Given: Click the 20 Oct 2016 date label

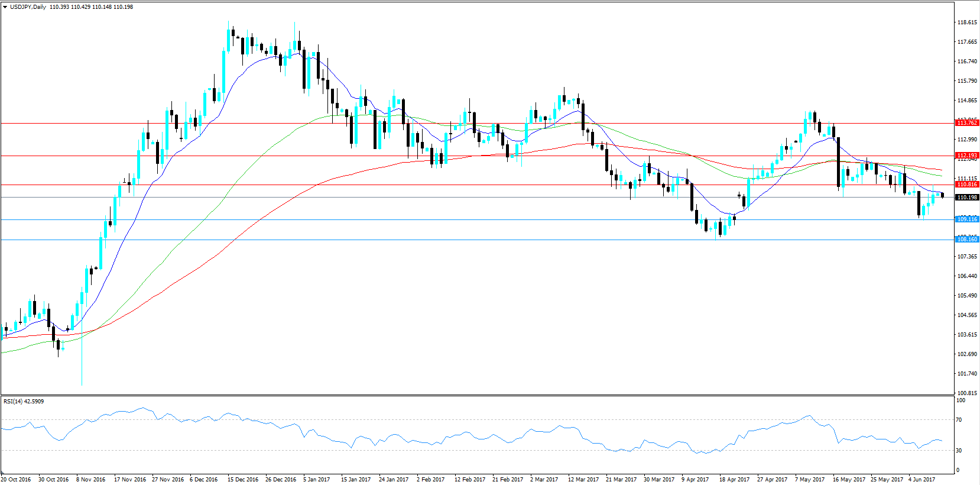Looking at the screenshot, I should 16,480.
